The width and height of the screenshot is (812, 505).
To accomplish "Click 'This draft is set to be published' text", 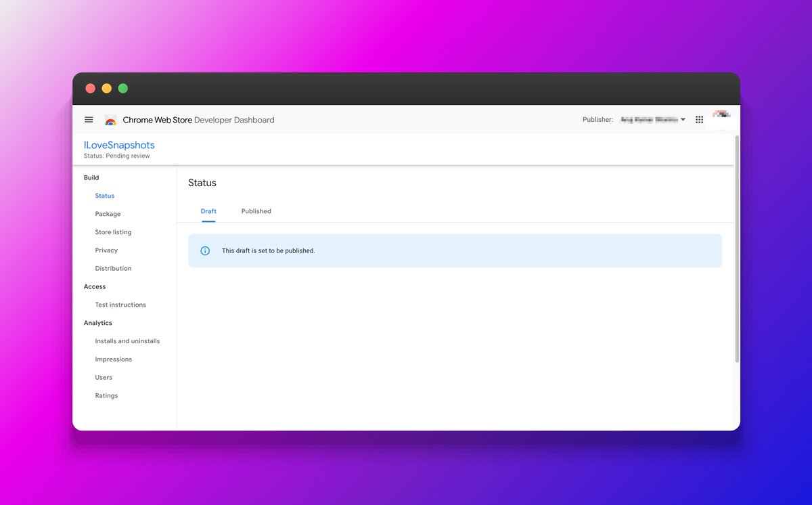I will (269, 250).
